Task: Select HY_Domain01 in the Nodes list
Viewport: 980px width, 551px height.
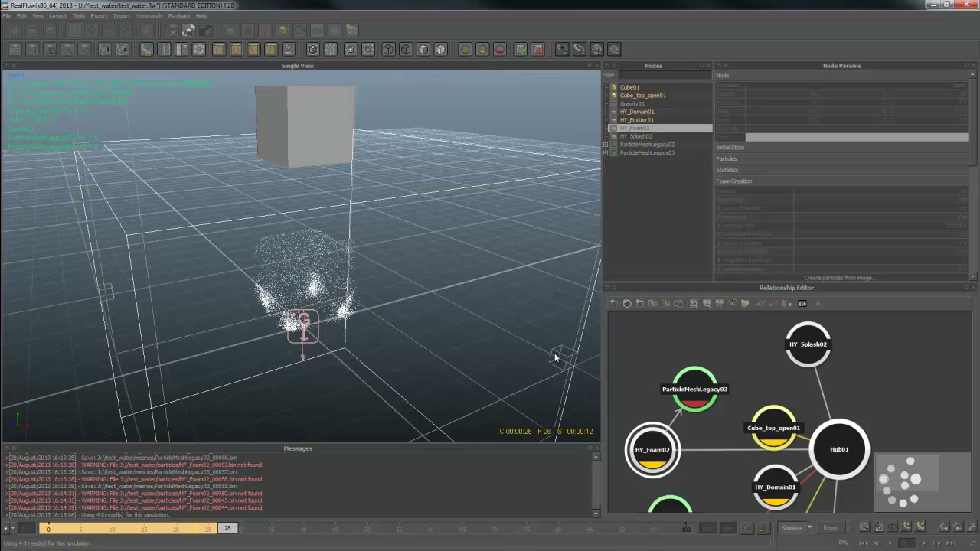Action: click(637, 112)
